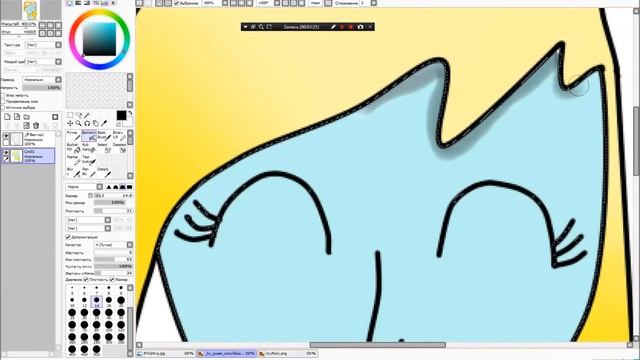The height and width of the screenshot is (360, 640).
Task: Choose the Marker brush tool
Action: coord(73,160)
